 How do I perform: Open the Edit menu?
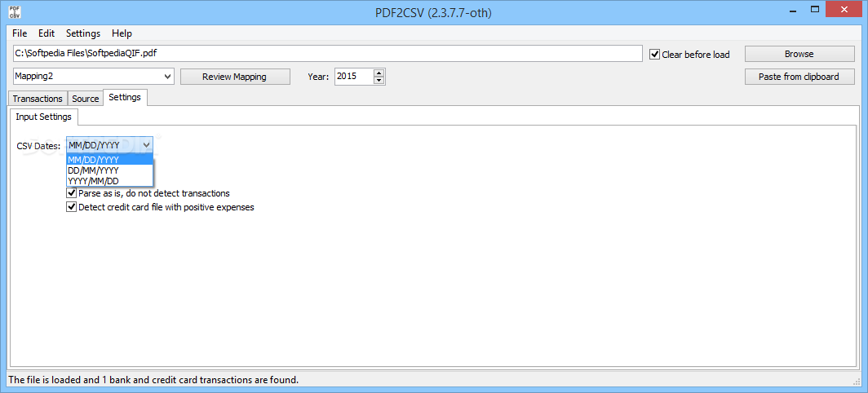[46, 33]
